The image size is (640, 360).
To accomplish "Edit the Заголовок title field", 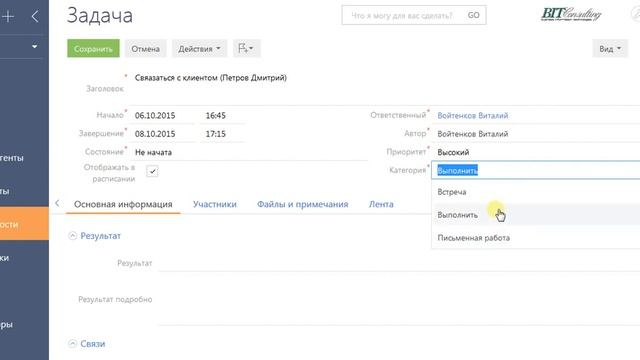I will coord(384,88).
